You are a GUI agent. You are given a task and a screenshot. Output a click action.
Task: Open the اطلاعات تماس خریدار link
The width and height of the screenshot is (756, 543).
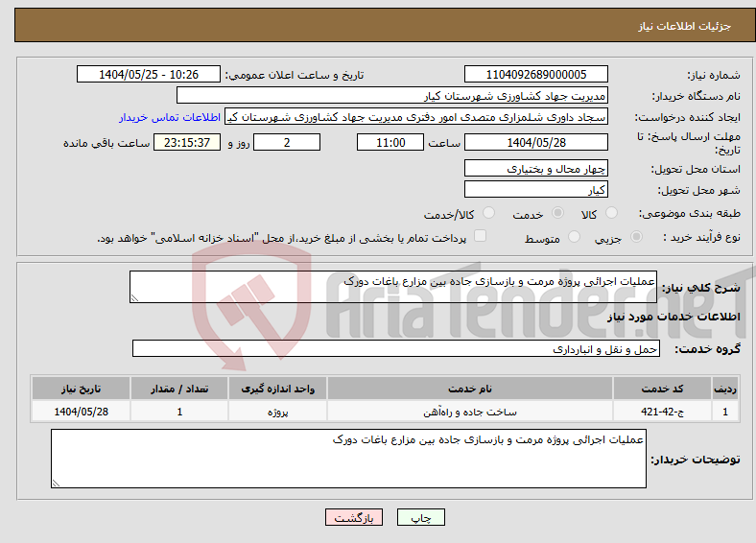(170, 117)
